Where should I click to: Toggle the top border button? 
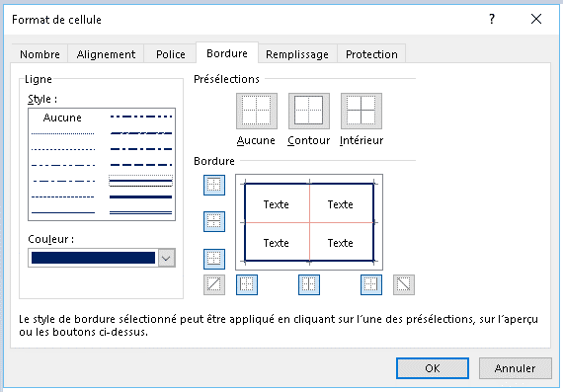[x=214, y=185]
